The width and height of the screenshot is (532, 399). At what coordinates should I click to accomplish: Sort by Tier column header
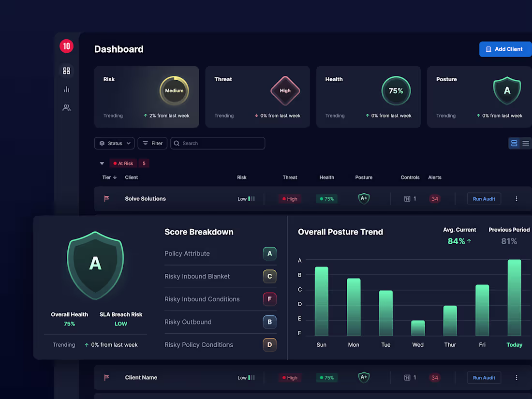tap(109, 177)
